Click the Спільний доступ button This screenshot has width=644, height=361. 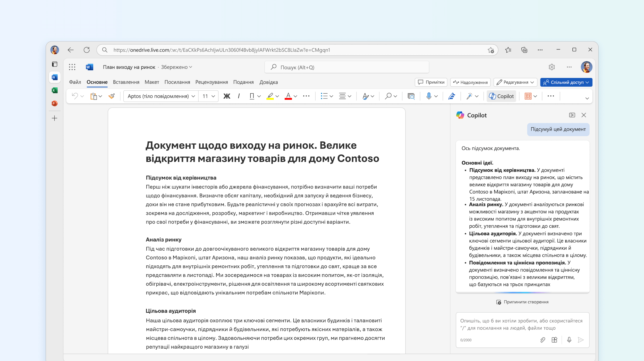[566, 82]
